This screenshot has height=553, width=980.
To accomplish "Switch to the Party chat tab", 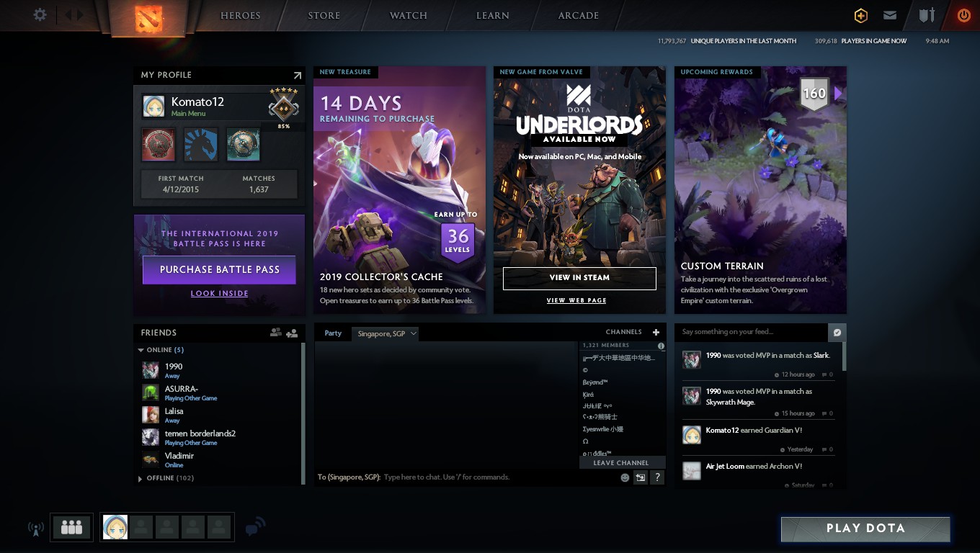I will click(333, 333).
